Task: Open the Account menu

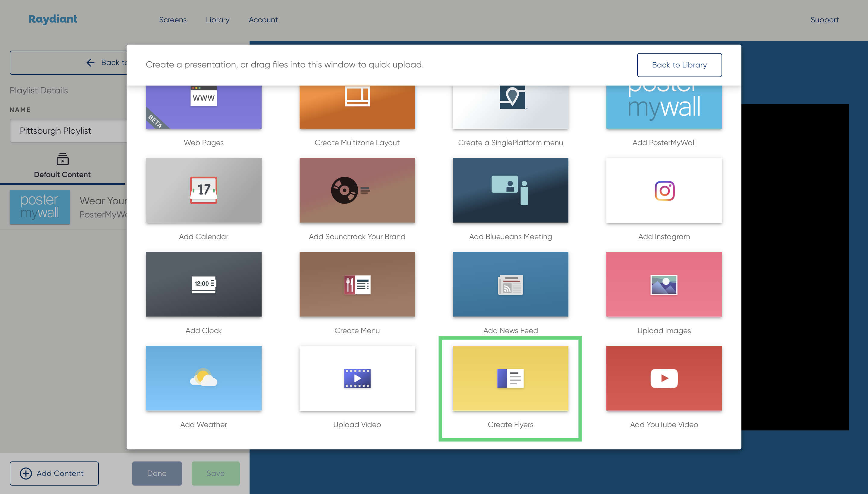Action: (x=263, y=20)
